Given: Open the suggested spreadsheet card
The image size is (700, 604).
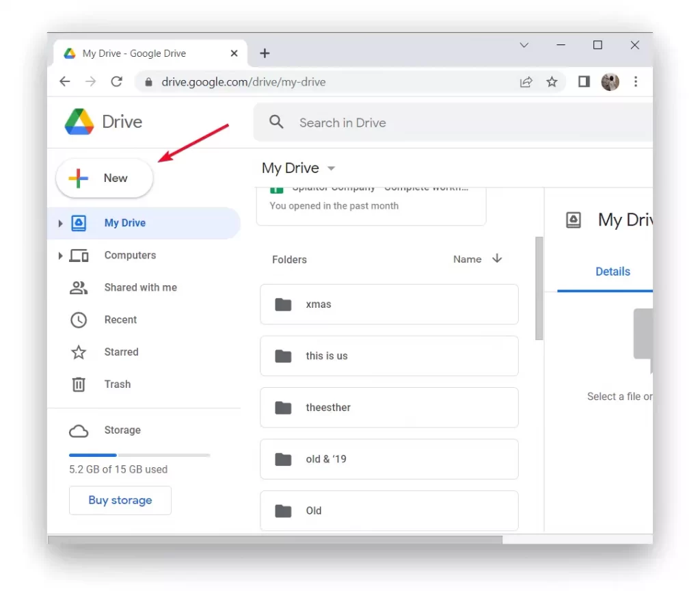Looking at the screenshot, I should pos(371,207).
